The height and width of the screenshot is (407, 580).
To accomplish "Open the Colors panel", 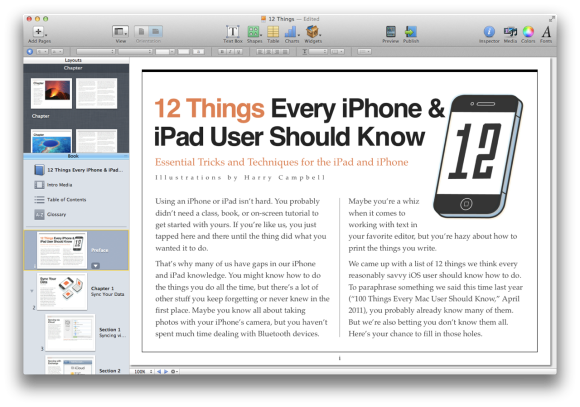I will coord(528,34).
